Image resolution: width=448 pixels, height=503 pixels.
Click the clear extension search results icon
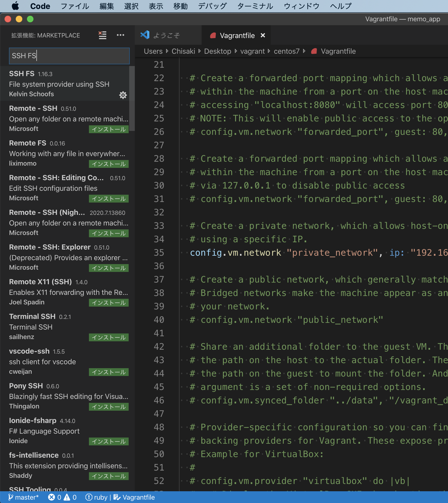click(x=102, y=35)
